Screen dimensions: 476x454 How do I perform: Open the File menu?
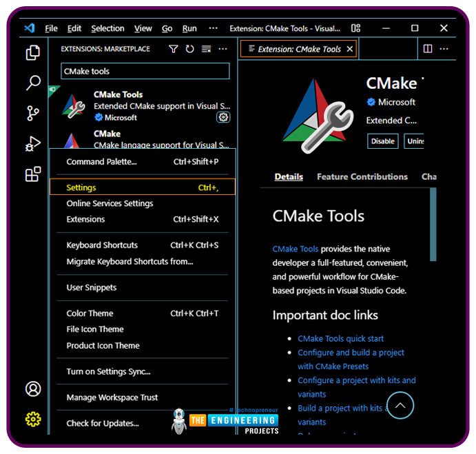(x=51, y=28)
